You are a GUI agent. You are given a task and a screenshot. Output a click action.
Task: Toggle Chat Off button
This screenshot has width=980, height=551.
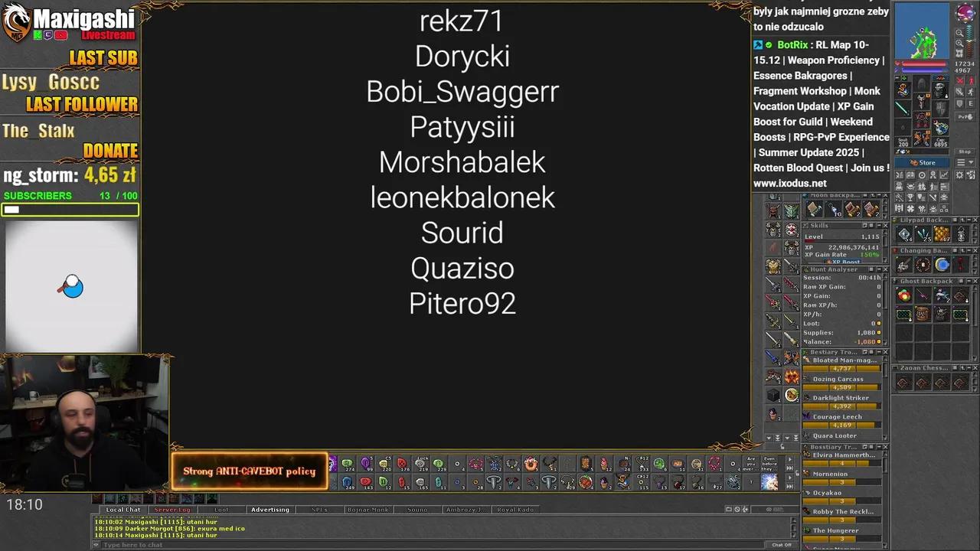tap(782, 545)
